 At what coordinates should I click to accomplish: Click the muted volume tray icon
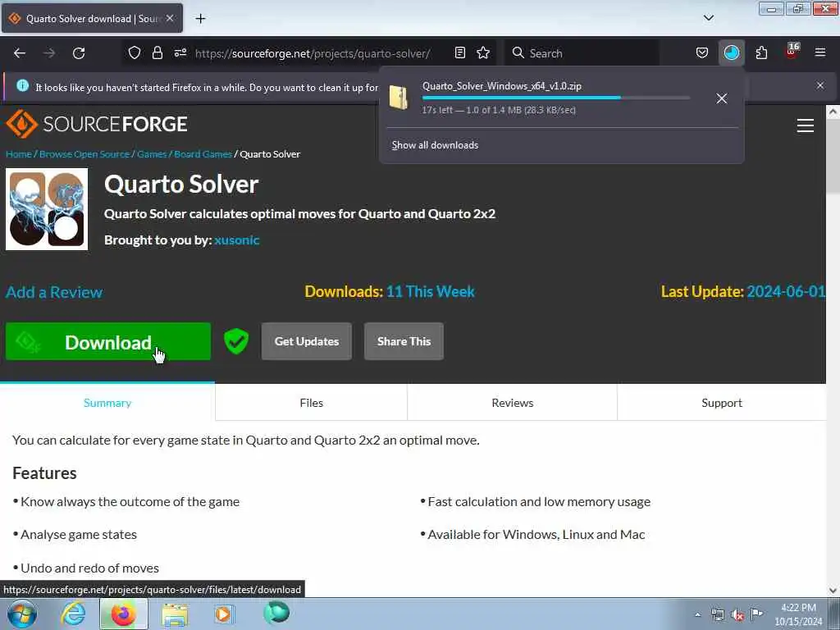point(737,615)
